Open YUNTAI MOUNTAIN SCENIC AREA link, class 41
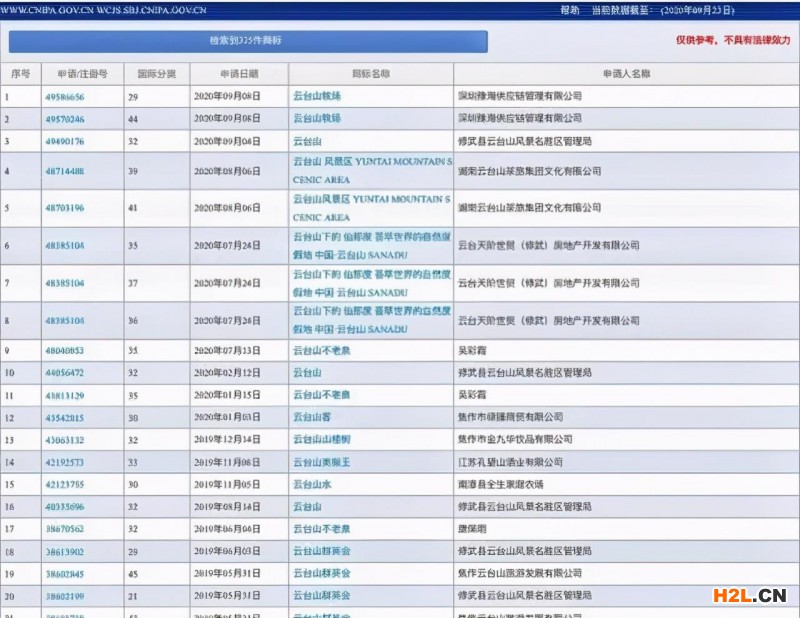 coord(372,208)
